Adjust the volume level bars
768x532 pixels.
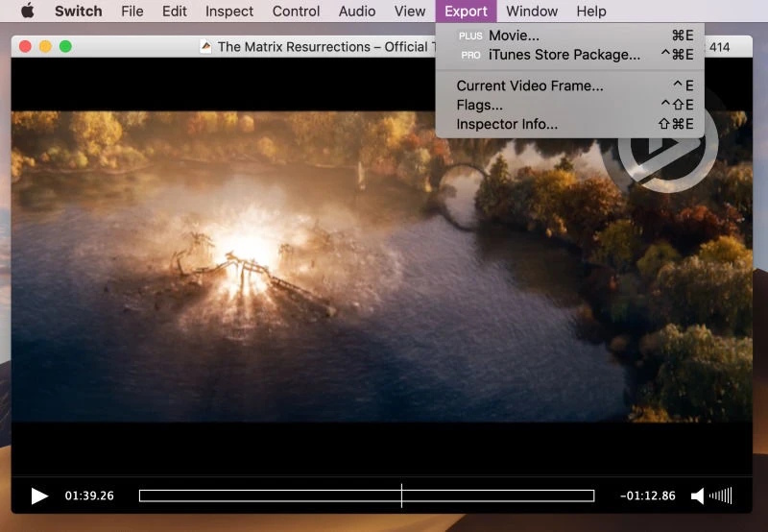coord(721,496)
